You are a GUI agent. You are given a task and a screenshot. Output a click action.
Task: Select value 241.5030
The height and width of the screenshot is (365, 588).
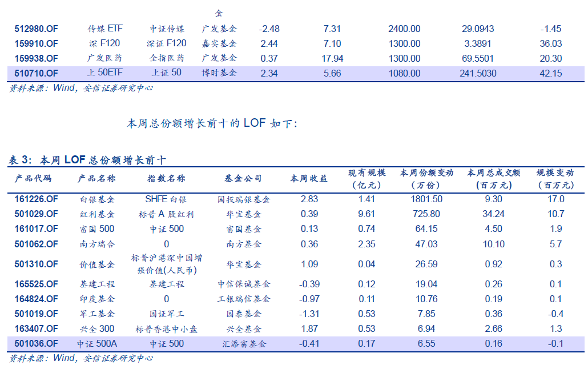478,74
